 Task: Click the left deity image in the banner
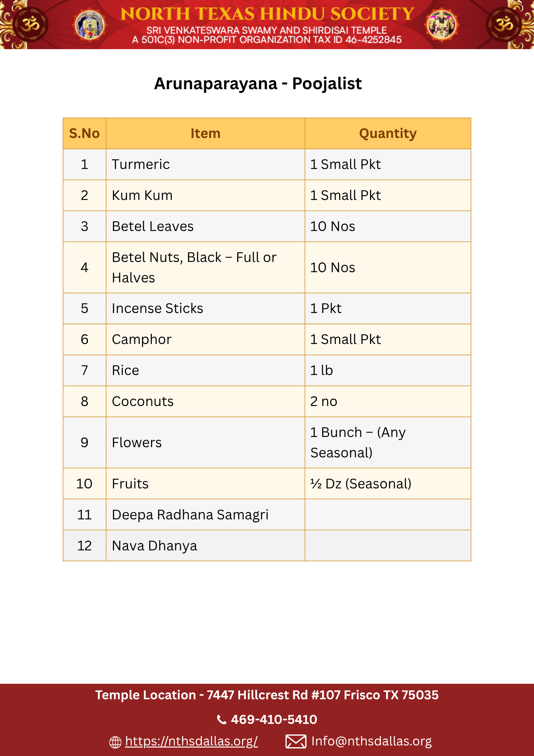[x=90, y=25]
